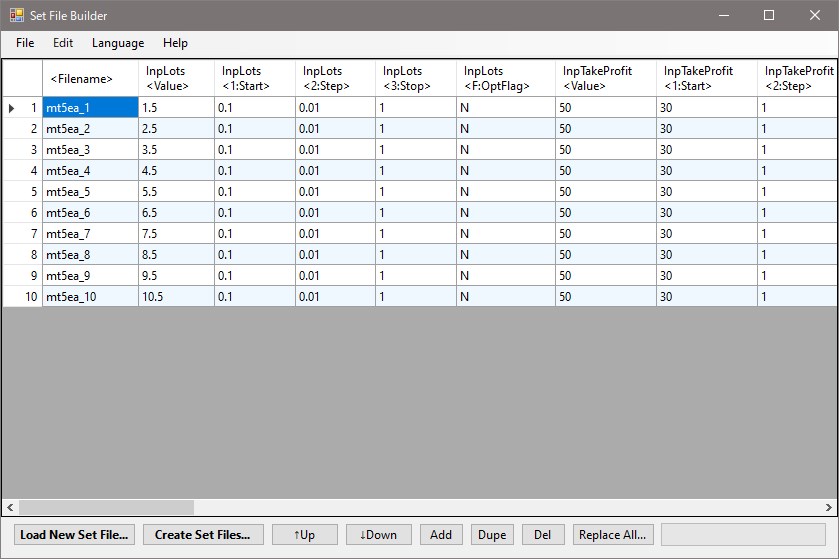Click the InpLots value cell 3.5

pos(176,149)
